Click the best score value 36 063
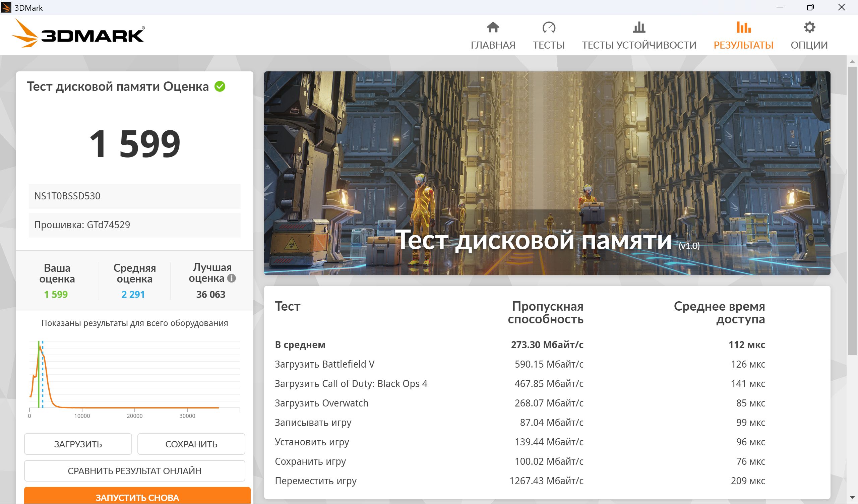 211,295
